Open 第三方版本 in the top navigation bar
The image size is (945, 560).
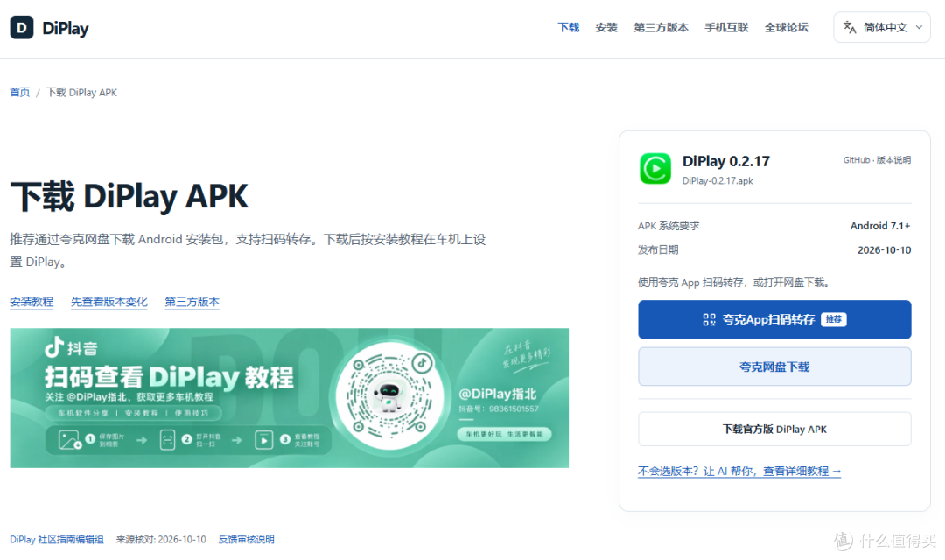pyautogui.click(x=661, y=28)
